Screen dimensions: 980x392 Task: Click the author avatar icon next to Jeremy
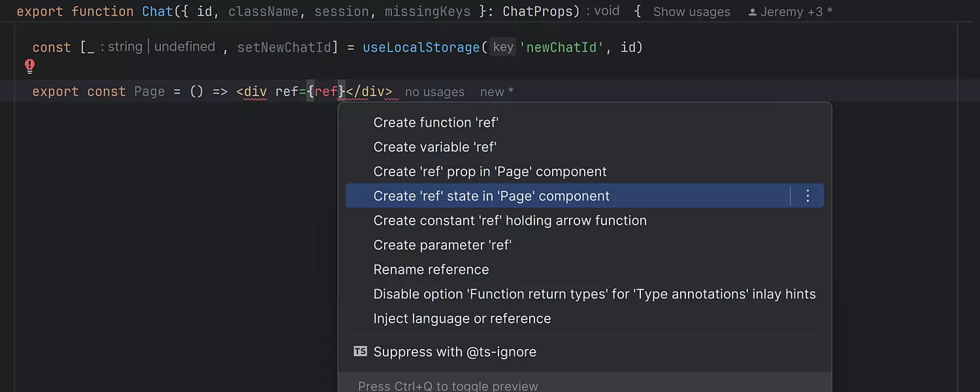tap(752, 12)
